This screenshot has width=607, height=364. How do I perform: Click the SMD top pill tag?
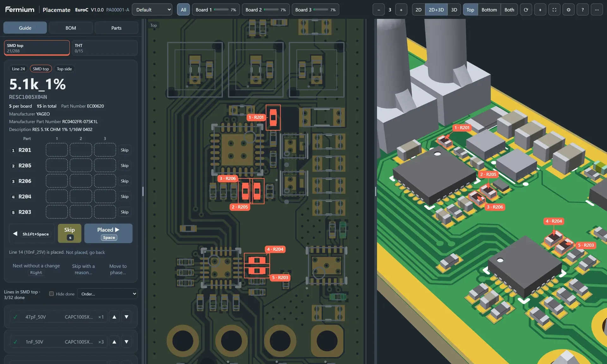point(41,69)
